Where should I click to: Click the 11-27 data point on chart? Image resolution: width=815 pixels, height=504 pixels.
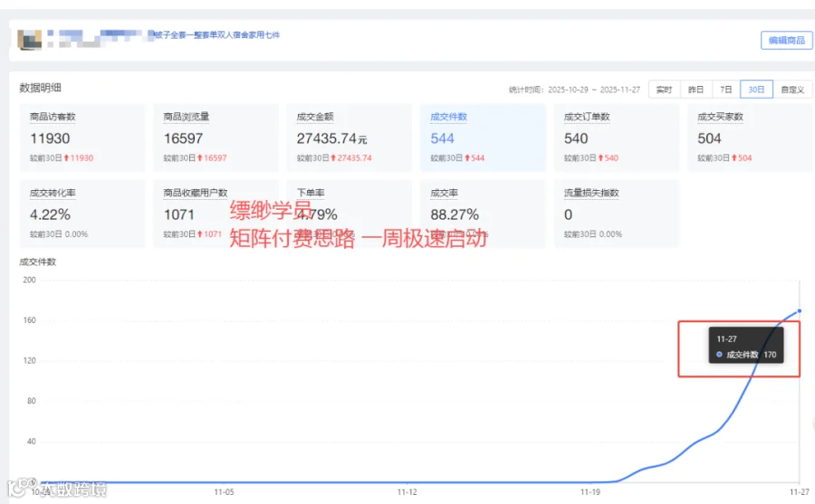pyautogui.click(x=799, y=310)
